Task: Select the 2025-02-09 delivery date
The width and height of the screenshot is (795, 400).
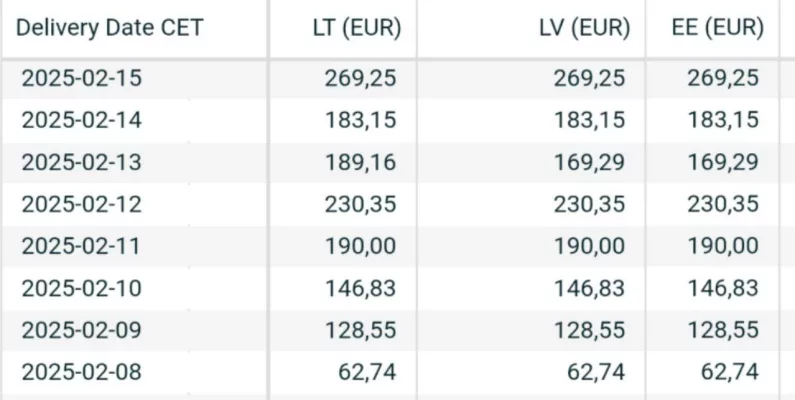Action: (x=81, y=331)
